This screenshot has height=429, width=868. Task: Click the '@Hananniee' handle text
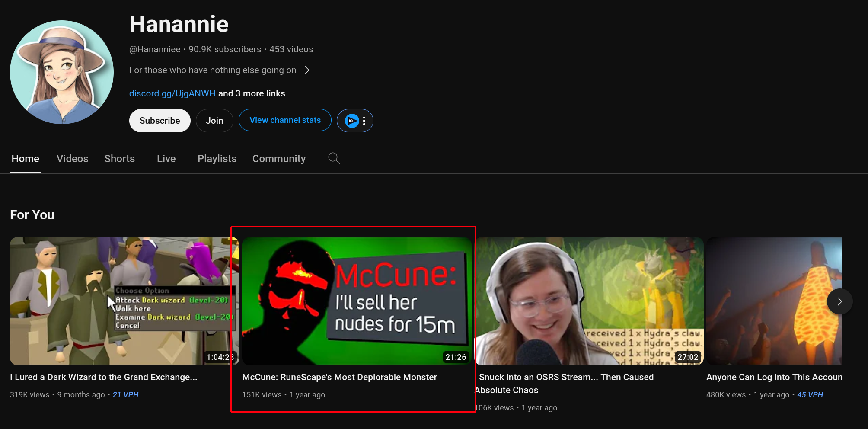coord(155,49)
